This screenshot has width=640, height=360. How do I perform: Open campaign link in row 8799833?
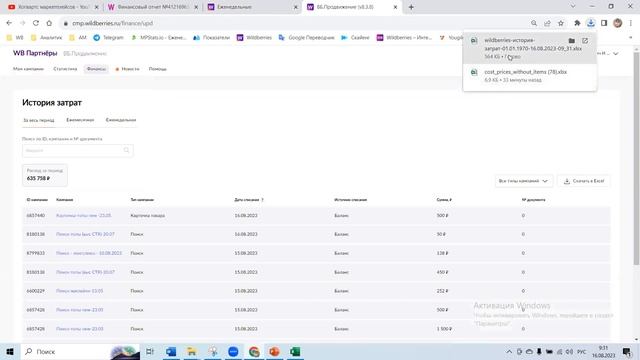tap(89, 253)
